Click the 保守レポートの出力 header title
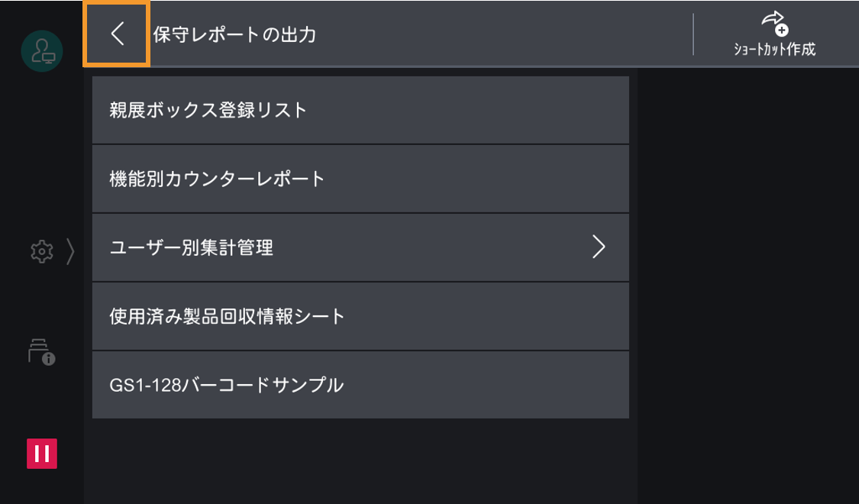This screenshot has height=504, width=859. pos(234,34)
